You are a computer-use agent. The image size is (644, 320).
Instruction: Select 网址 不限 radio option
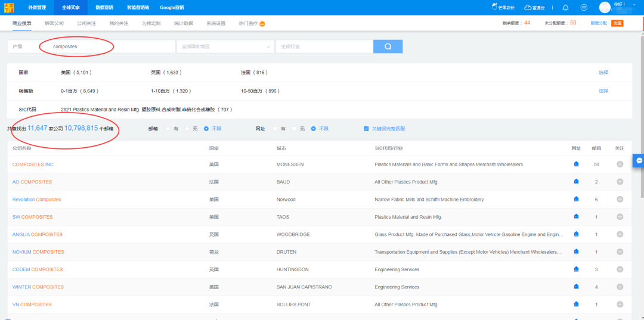pyautogui.click(x=314, y=129)
